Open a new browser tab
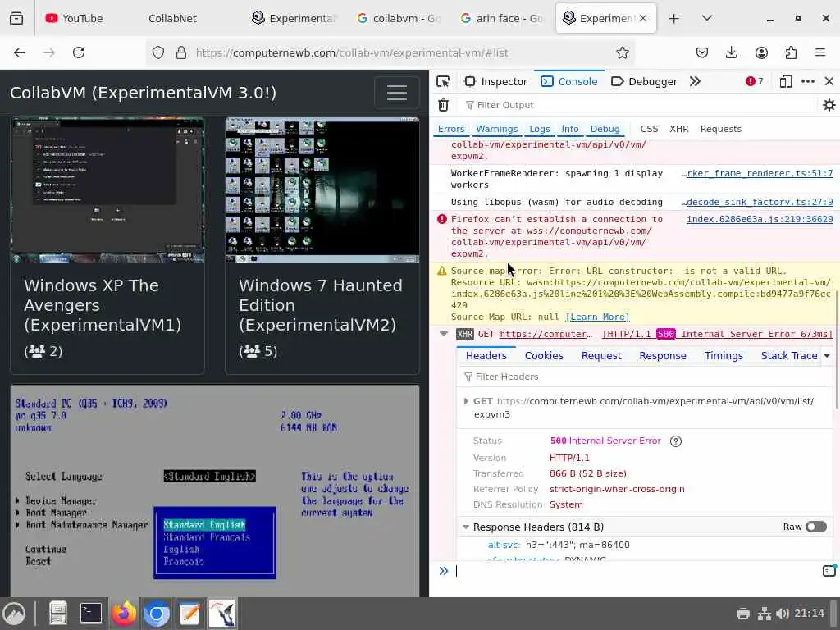 (674, 18)
